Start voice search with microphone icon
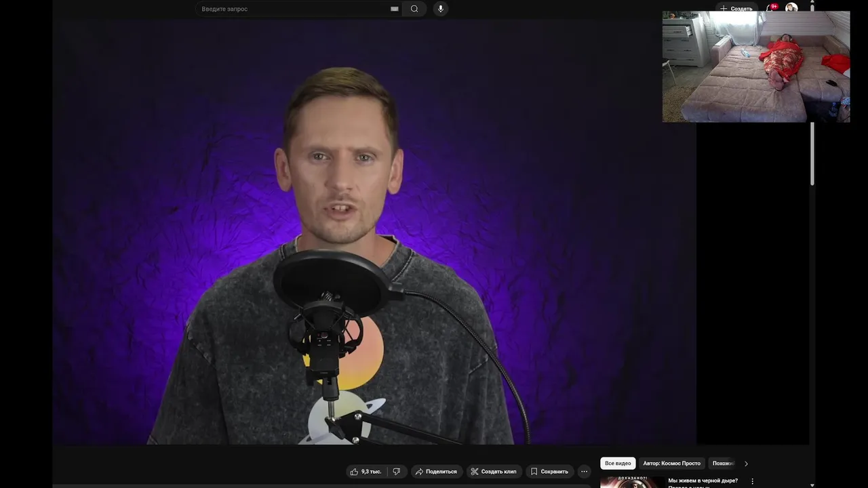This screenshot has width=868, height=488. [441, 9]
